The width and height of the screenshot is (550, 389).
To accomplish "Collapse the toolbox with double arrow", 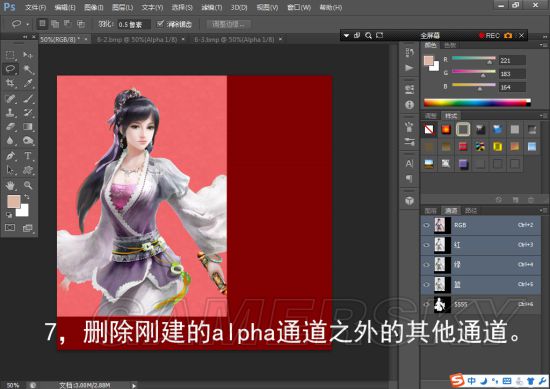I will (x=25, y=36).
